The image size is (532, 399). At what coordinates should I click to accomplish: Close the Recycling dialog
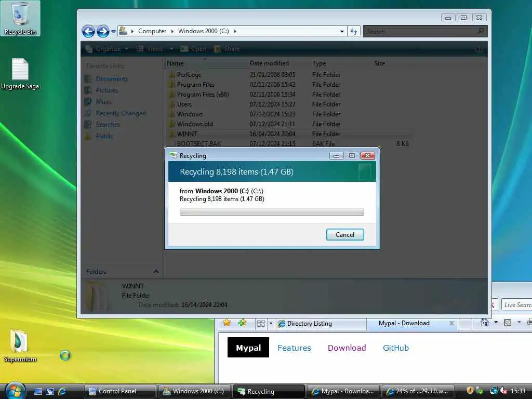pyautogui.click(x=367, y=156)
